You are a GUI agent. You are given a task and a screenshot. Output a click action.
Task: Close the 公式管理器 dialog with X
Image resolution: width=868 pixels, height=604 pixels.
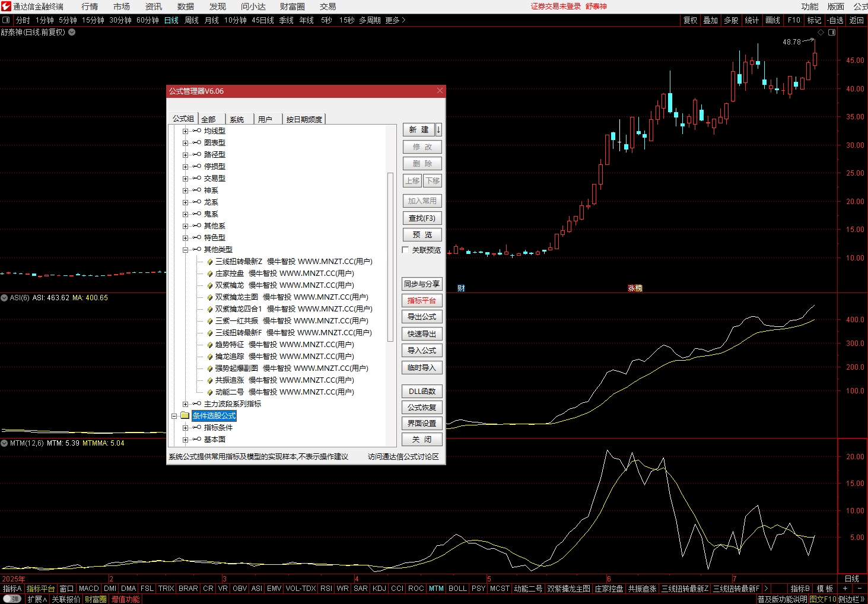(x=440, y=91)
